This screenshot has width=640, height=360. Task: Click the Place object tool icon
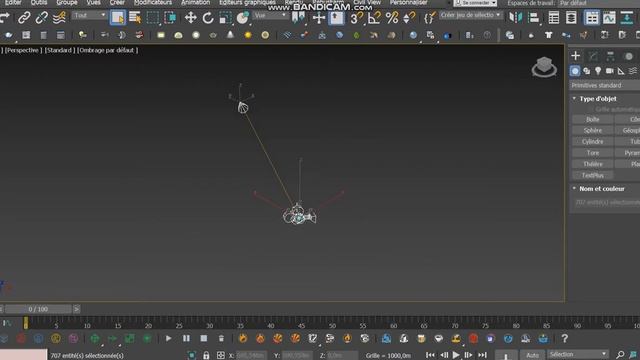click(243, 18)
